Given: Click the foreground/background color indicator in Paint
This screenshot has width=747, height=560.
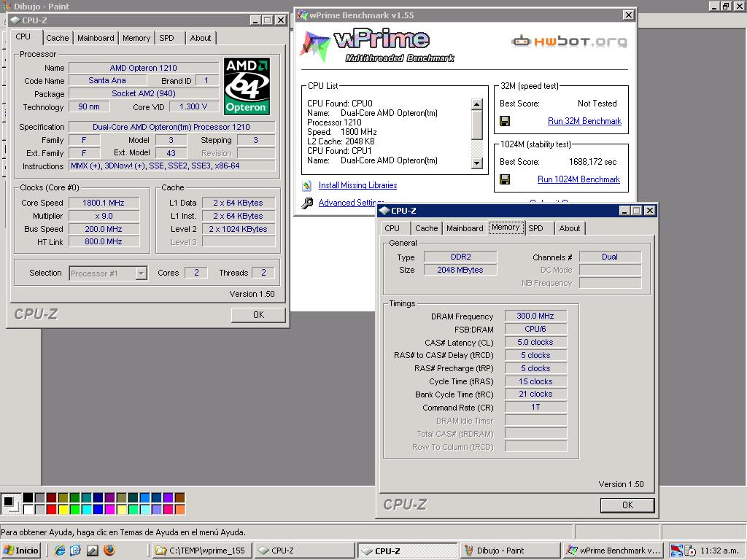Looking at the screenshot, I should pyautogui.click(x=10, y=503).
